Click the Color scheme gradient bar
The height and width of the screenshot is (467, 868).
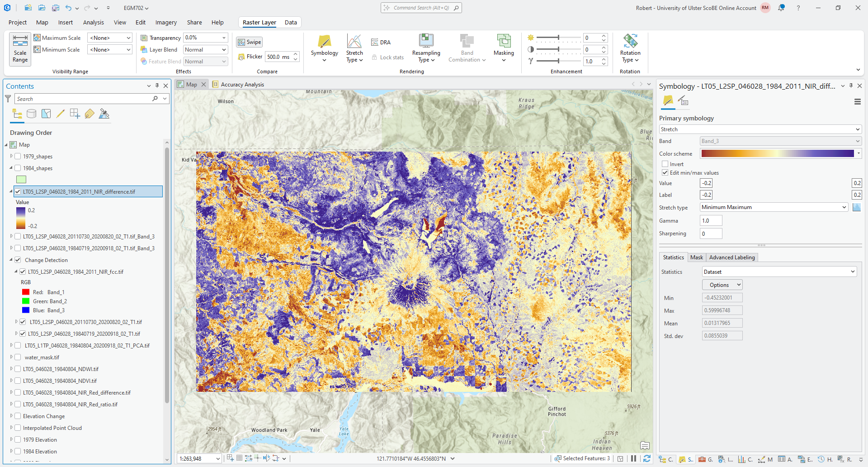(778, 154)
